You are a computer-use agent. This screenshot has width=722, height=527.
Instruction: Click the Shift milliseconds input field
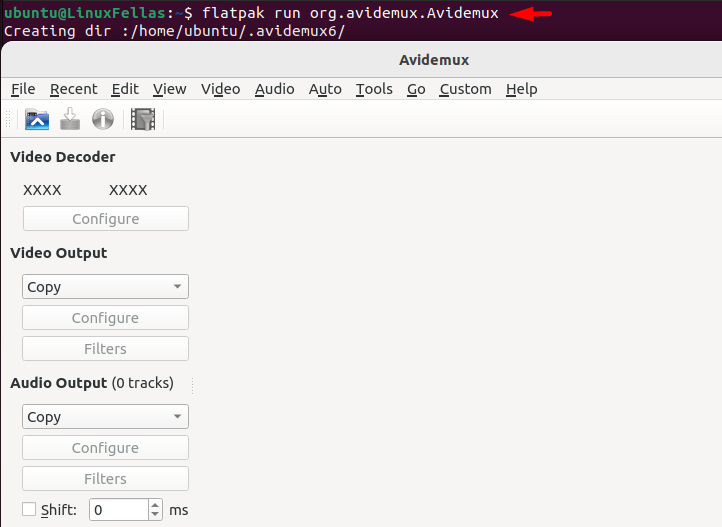point(119,510)
